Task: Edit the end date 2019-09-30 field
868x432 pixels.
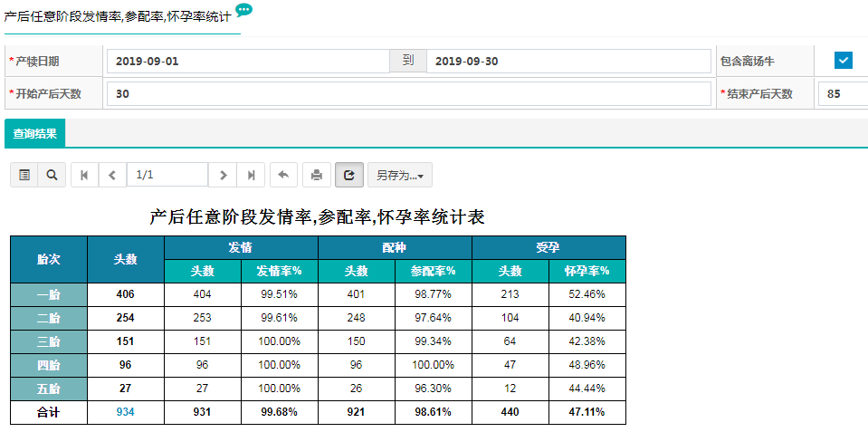Action: pos(568,62)
